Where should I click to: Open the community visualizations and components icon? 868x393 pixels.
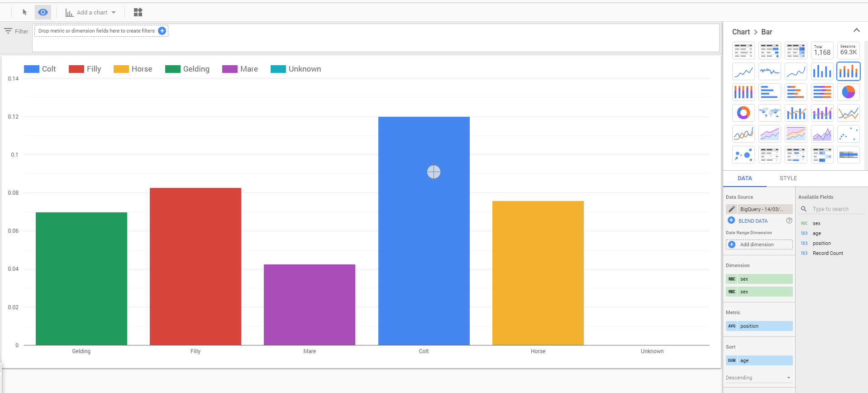click(x=138, y=12)
